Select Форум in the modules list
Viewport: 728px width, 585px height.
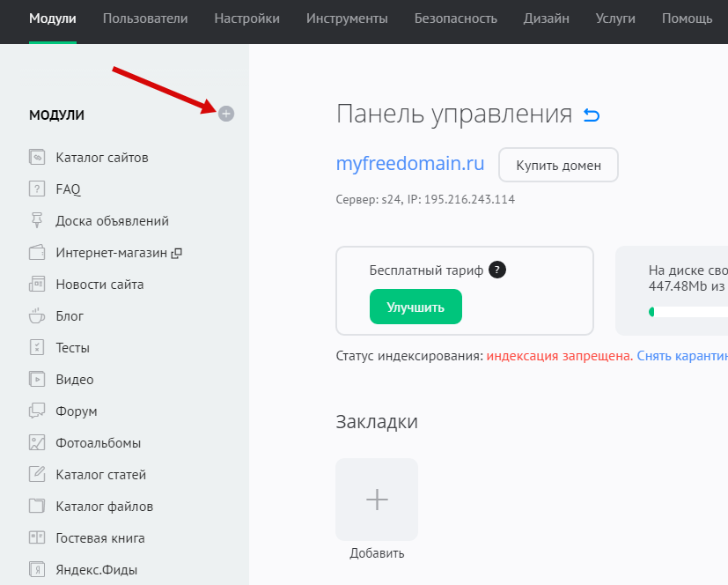tap(76, 411)
